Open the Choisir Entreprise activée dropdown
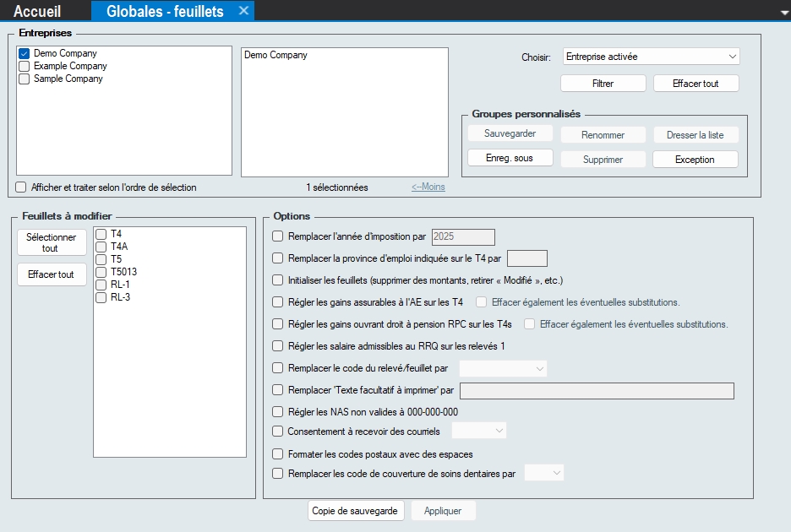Image resolution: width=791 pixels, height=532 pixels. (x=651, y=57)
